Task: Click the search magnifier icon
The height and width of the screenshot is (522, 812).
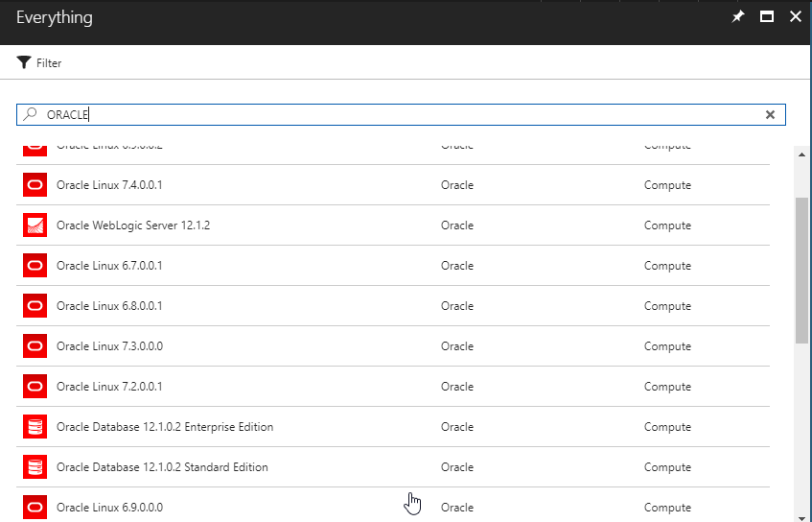Action: pyautogui.click(x=31, y=114)
